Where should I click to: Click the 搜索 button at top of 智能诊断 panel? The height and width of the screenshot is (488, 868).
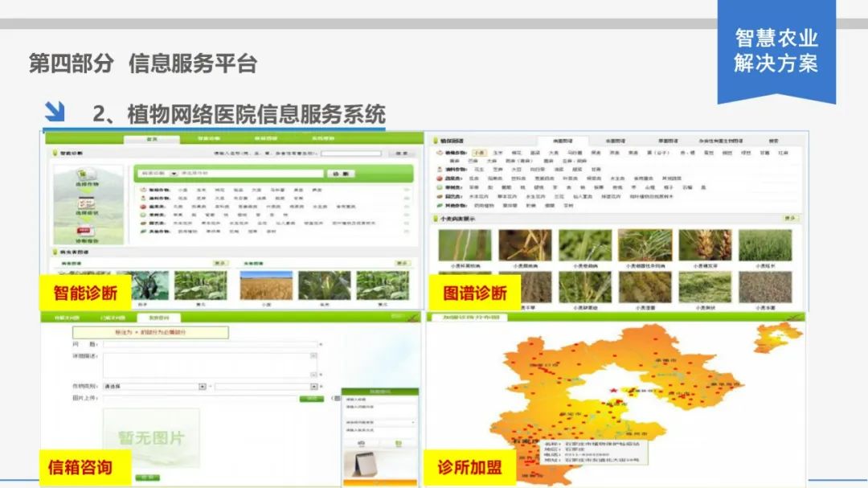pyautogui.click(x=401, y=154)
